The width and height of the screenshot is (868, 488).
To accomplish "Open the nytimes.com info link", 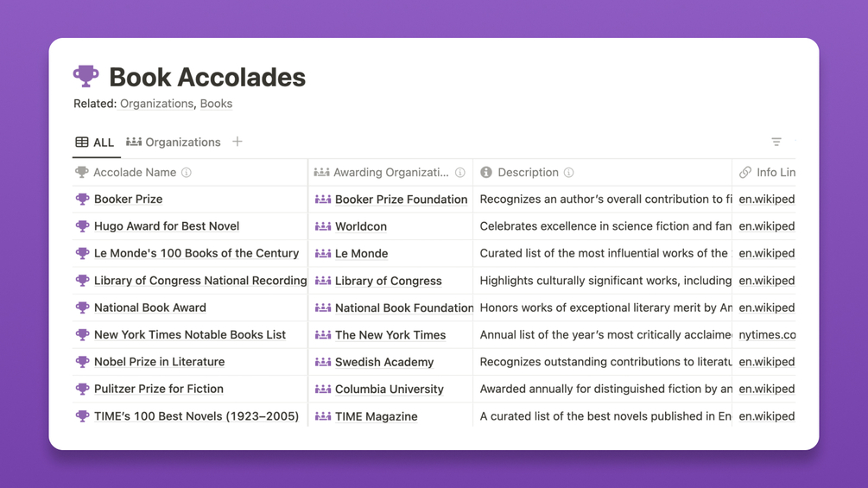I will pos(767,334).
